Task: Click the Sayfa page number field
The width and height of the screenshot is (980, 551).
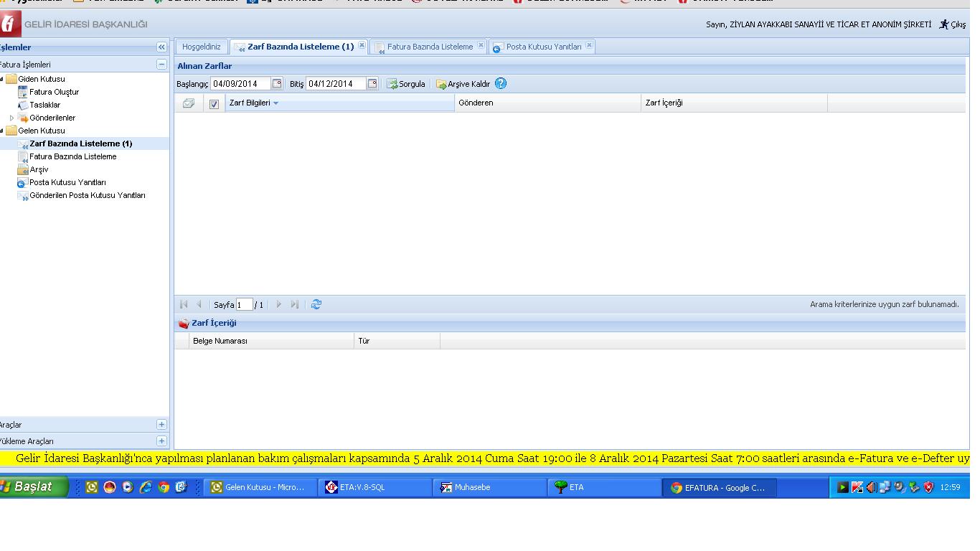Action: pos(244,305)
